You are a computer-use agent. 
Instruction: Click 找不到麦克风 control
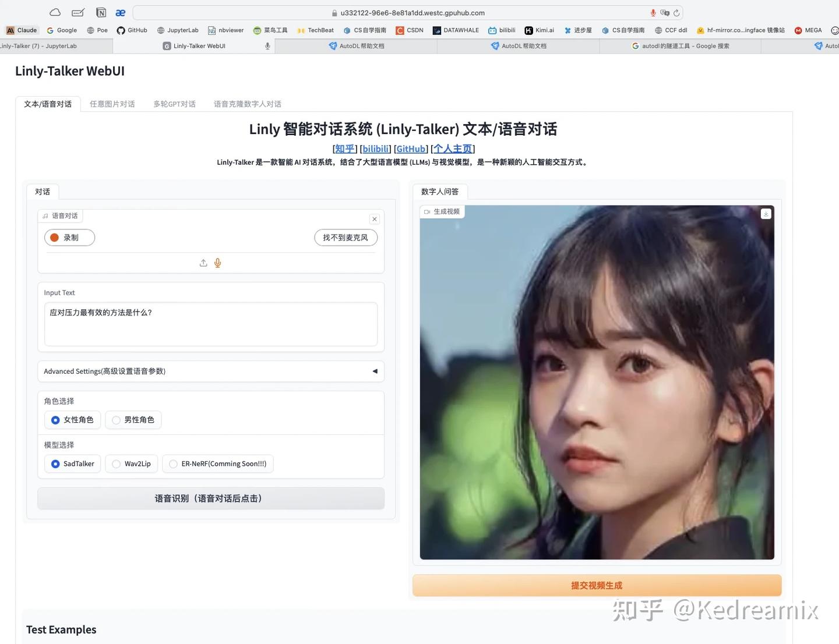pyautogui.click(x=346, y=237)
